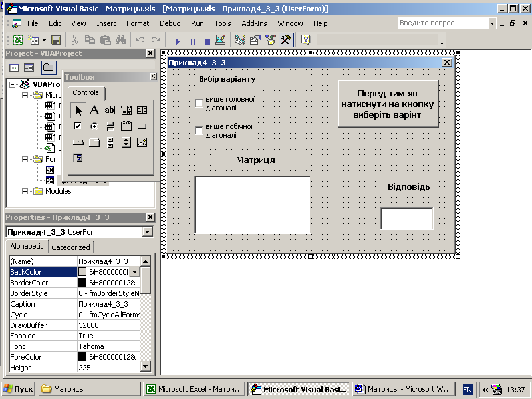Open the help question box dropdown arrow
532x399 pixels.
click(x=492, y=23)
